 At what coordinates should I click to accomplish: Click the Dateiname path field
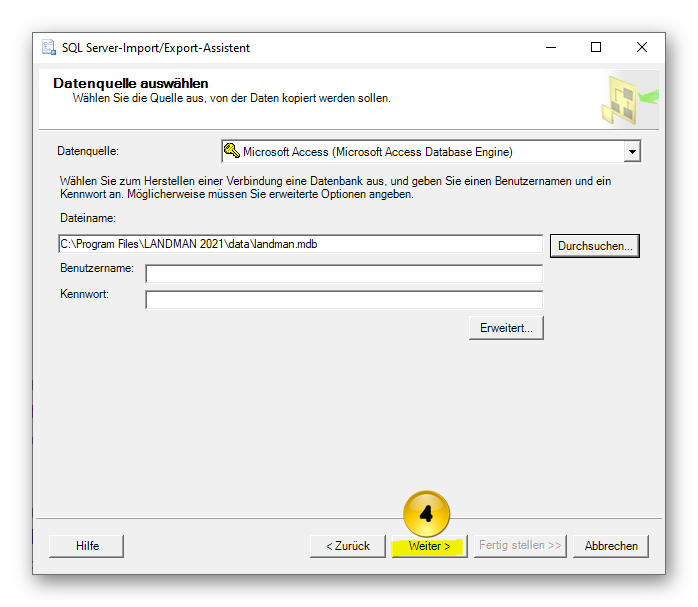click(x=300, y=244)
